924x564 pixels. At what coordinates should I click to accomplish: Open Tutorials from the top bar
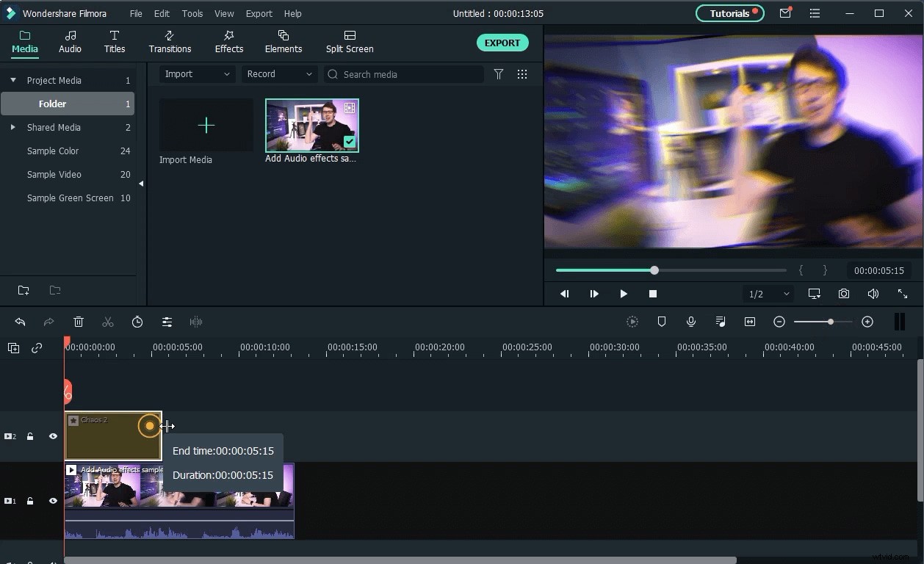pos(729,13)
